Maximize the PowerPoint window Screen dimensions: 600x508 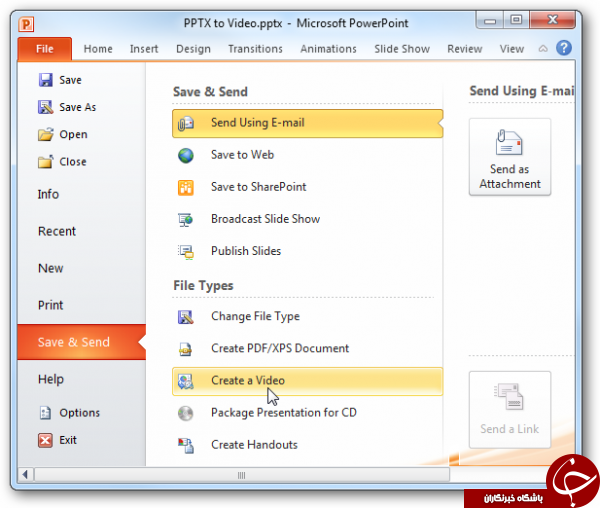(x=516, y=20)
